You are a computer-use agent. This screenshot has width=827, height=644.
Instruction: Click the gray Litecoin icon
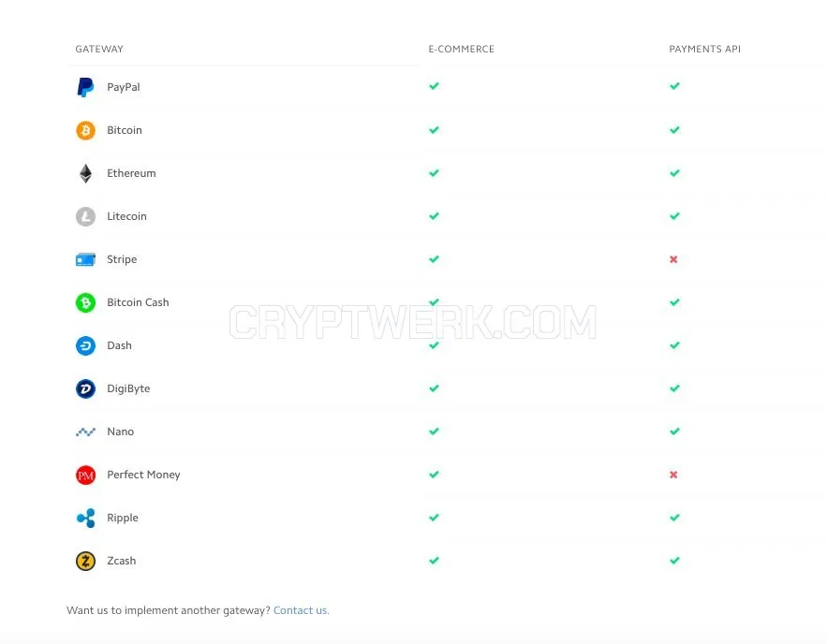click(85, 216)
